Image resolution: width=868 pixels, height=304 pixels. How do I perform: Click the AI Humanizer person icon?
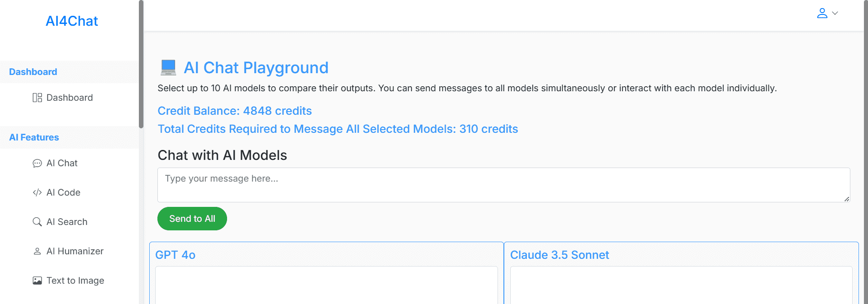click(x=37, y=251)
